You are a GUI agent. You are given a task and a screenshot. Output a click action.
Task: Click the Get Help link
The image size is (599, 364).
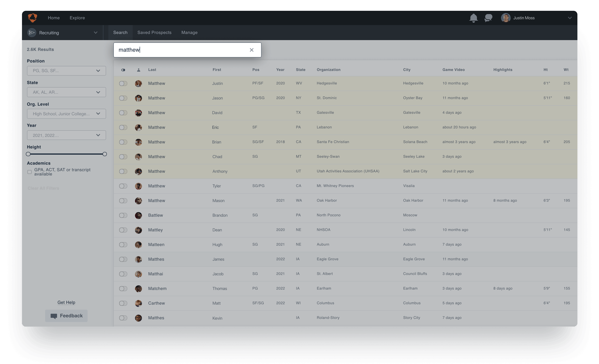pos(66,302)
